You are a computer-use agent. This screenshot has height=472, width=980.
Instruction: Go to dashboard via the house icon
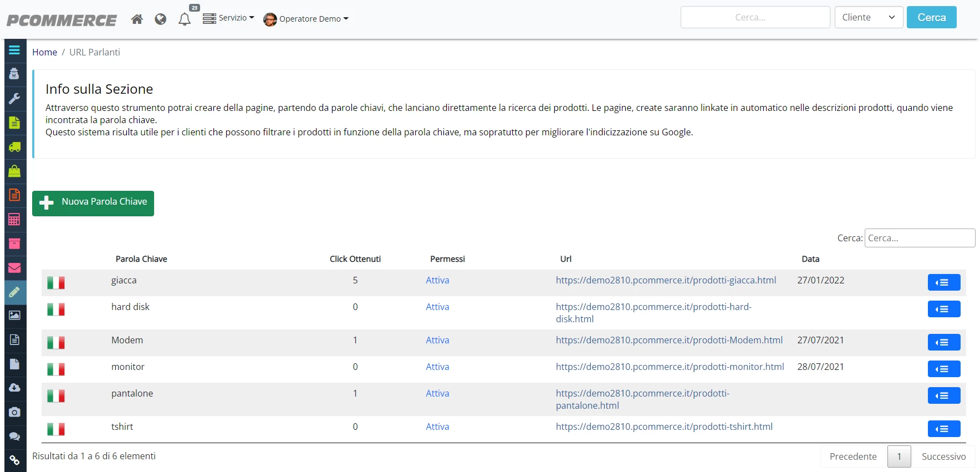tap(137, 19)
